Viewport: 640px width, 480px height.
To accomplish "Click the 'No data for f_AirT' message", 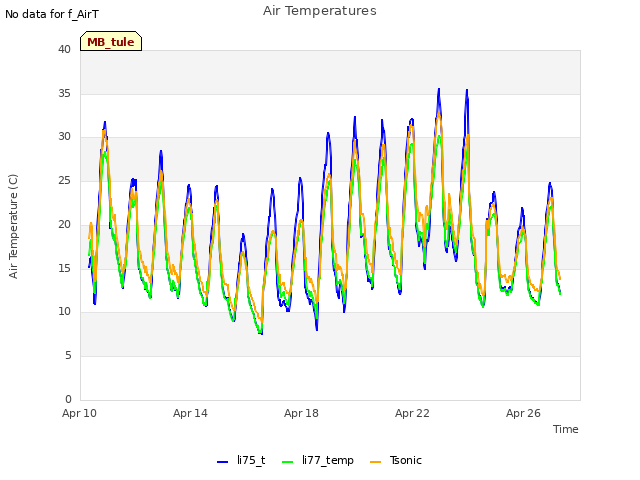I will 52,14.
